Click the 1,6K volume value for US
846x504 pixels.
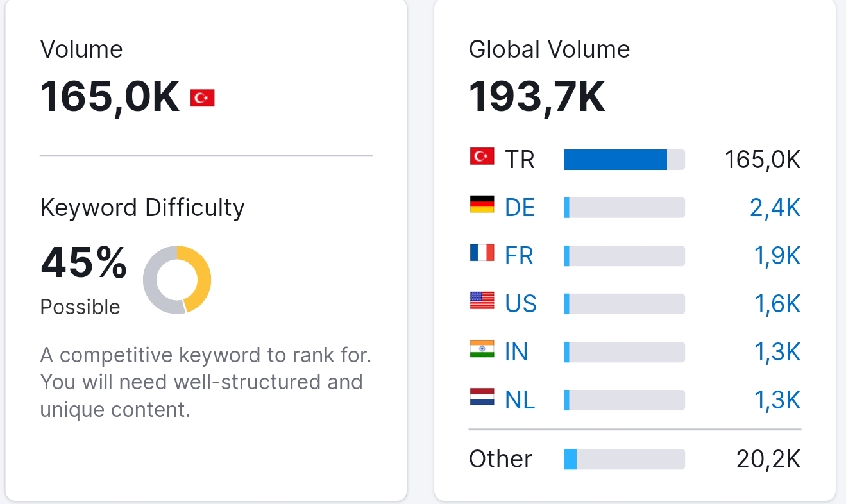(777, 304)
